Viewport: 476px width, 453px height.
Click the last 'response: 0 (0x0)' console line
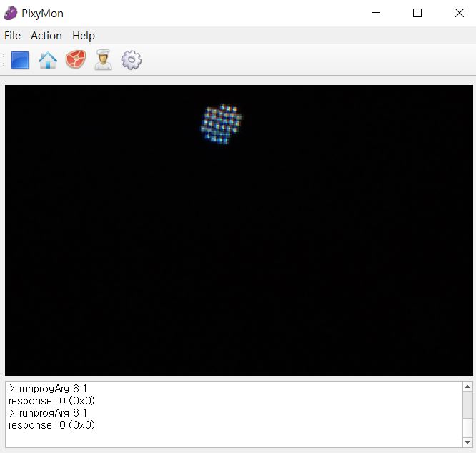51,425
